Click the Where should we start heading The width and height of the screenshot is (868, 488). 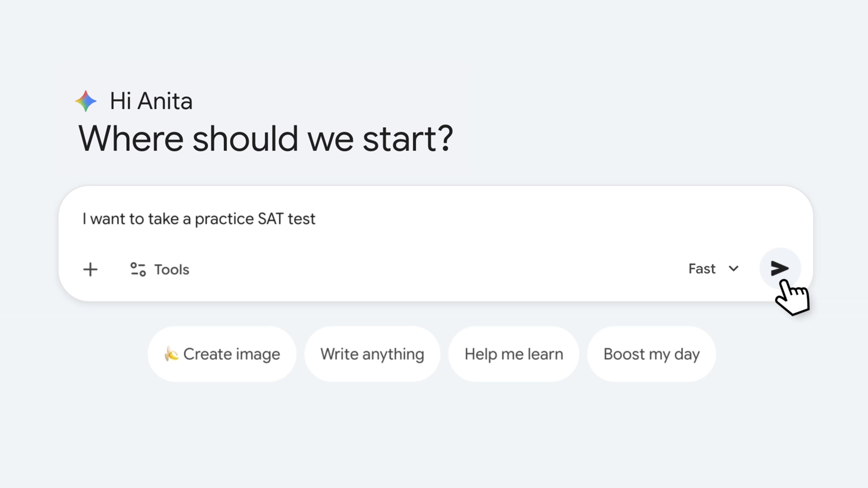tap(265, 139)
